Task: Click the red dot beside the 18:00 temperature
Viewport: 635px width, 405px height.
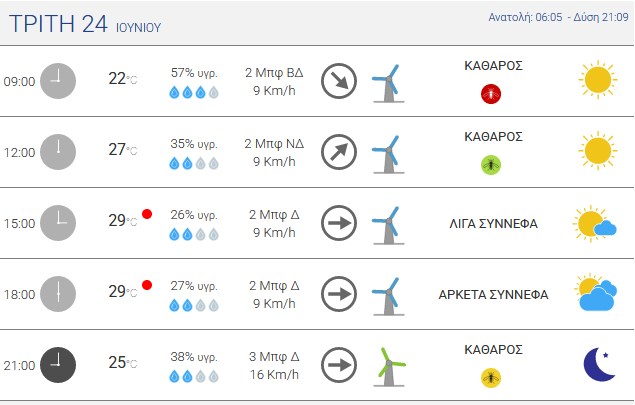Action: coord(147,285)
